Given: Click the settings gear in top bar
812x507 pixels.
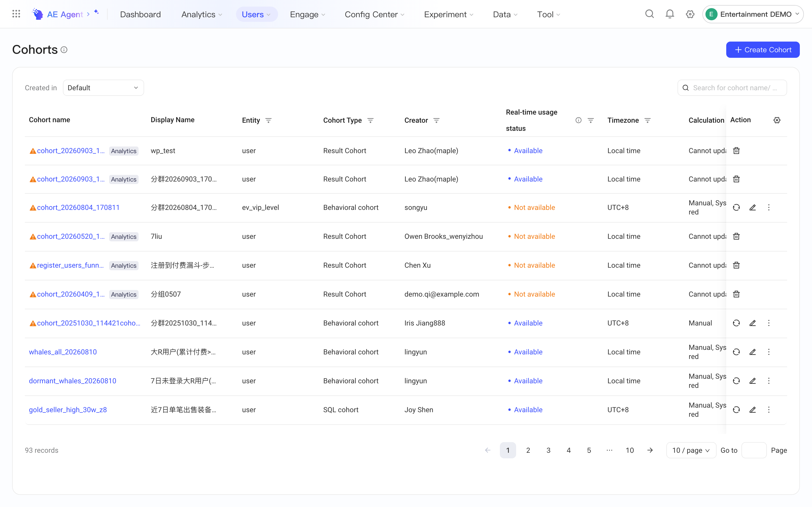Looking at the screenshot, I should point(690,14).
